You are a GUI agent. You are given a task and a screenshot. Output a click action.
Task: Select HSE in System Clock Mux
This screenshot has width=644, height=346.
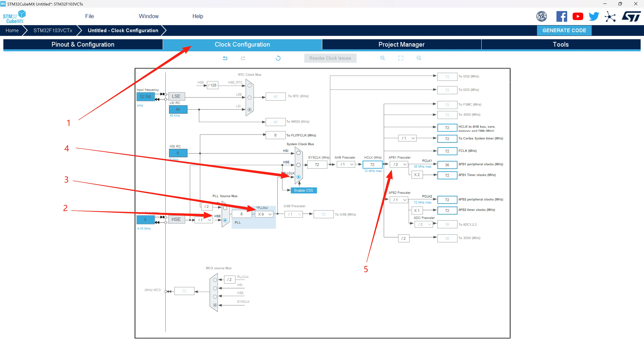[298, 165]
